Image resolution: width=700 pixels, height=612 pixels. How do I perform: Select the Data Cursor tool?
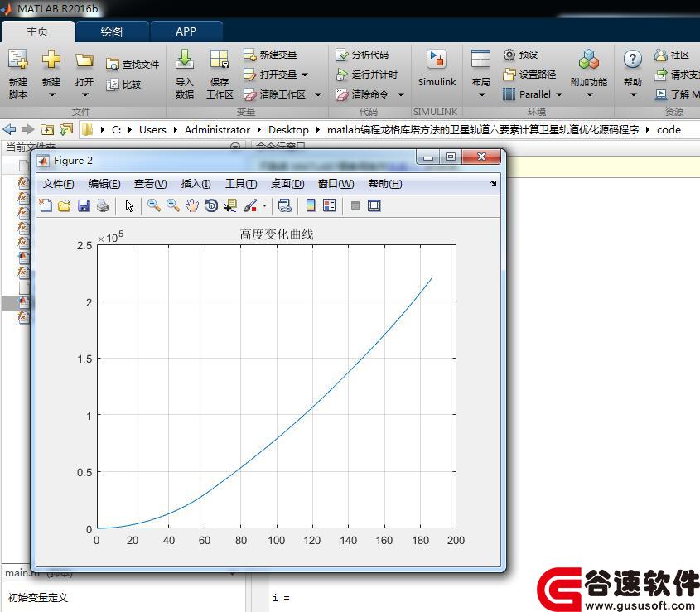230,205
